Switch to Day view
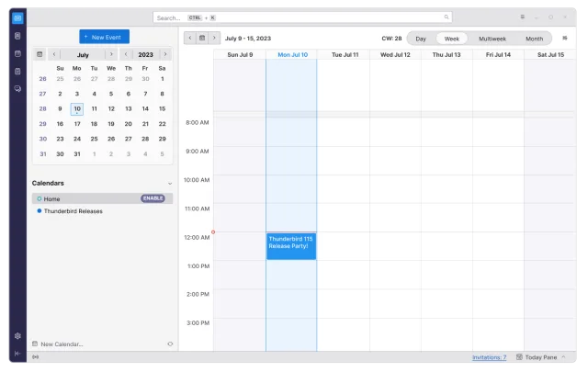 click(x=421, y=39)
